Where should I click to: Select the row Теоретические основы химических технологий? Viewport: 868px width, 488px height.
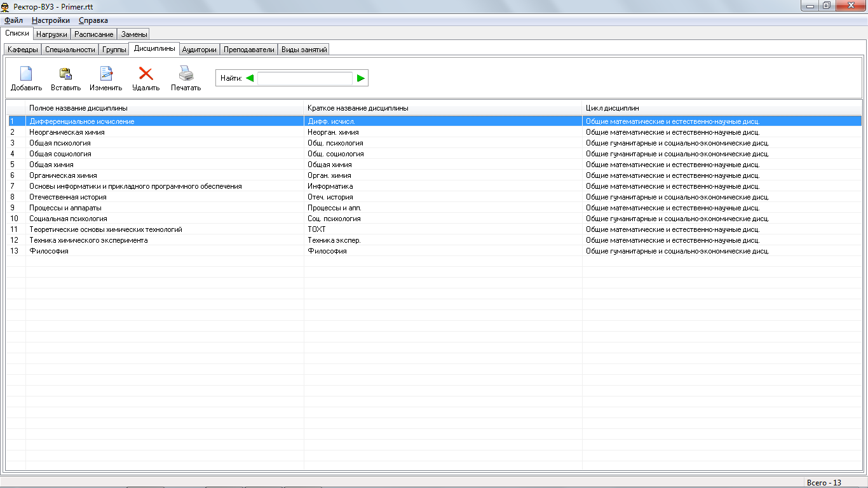(435, 229)
